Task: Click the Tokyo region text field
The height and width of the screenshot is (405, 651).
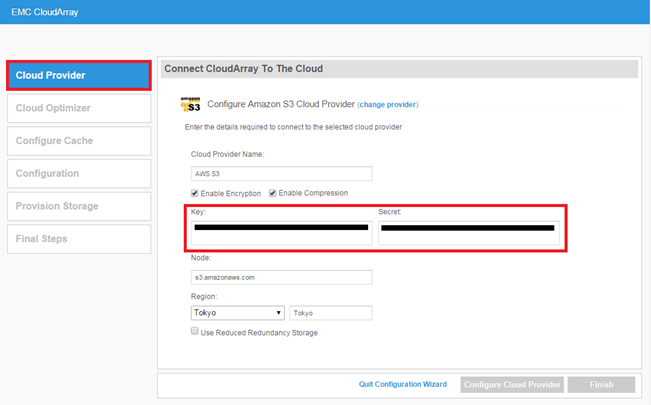Action: pyautogui.click(x=330, y=313)
